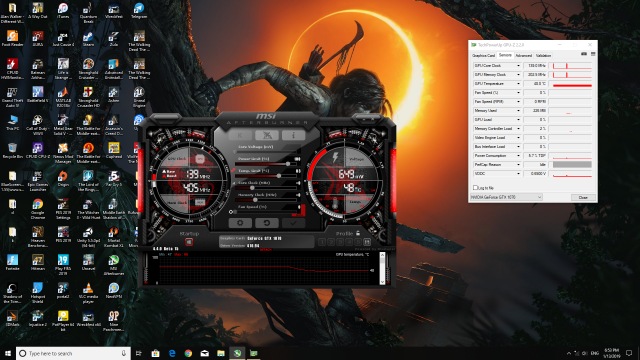The width and height of the screenshot is (640, 360).
Task: Adjust the Core Clock slider in Afterburner
Action: pyautogui.click(x=265, y=188)
